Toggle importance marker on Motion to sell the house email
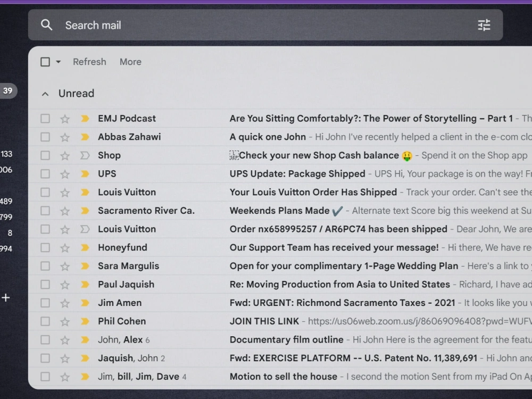The height and width of the screenshot is (399, 532). point(85,376)
